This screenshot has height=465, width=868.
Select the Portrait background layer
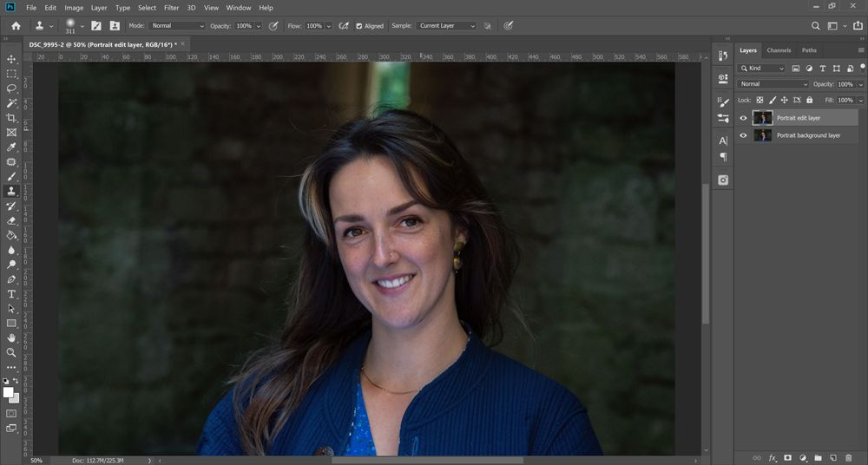[x=808, y=135]
